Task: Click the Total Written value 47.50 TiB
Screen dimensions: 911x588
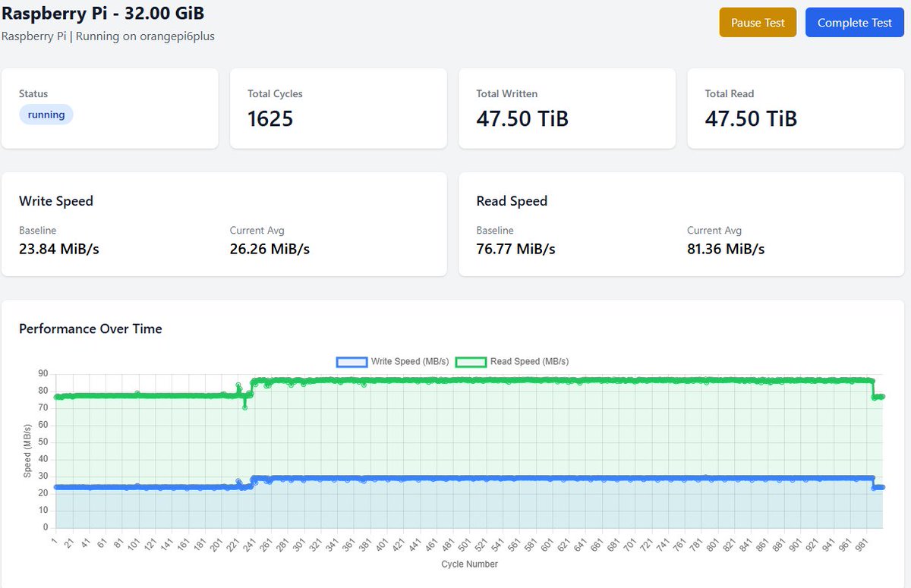Action: 522,119
